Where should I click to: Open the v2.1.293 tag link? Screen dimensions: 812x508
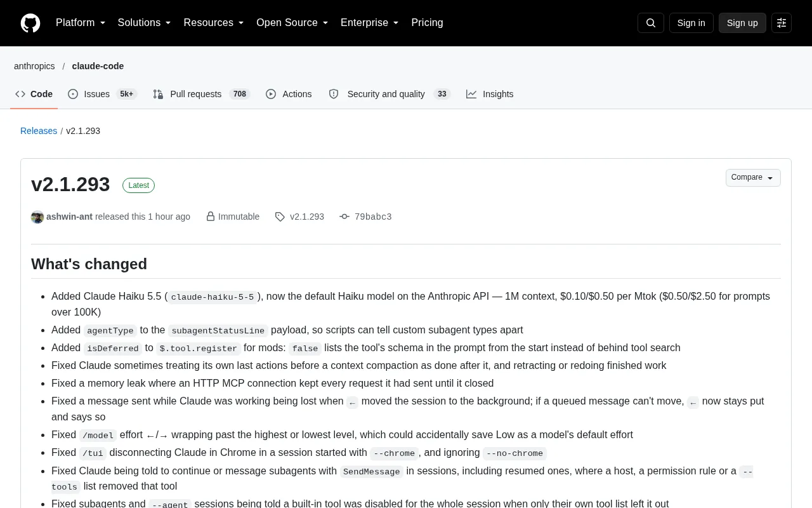tap(307, 217)
